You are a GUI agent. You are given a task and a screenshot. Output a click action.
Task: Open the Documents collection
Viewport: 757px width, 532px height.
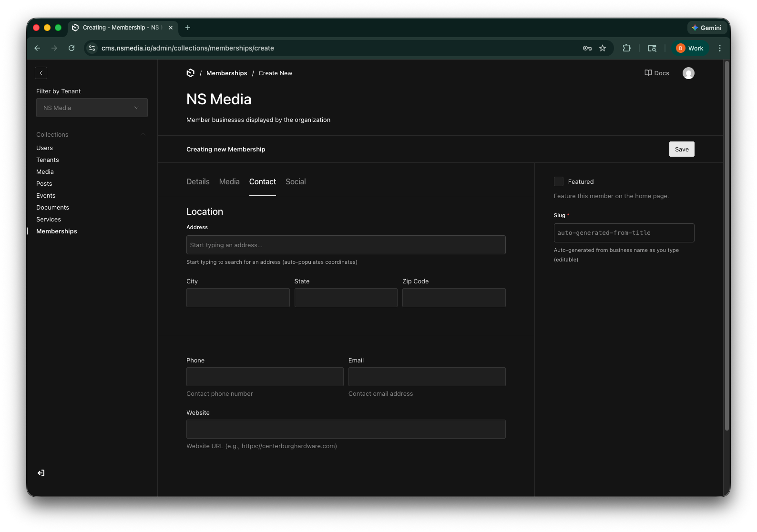click(x=52, y=208)
